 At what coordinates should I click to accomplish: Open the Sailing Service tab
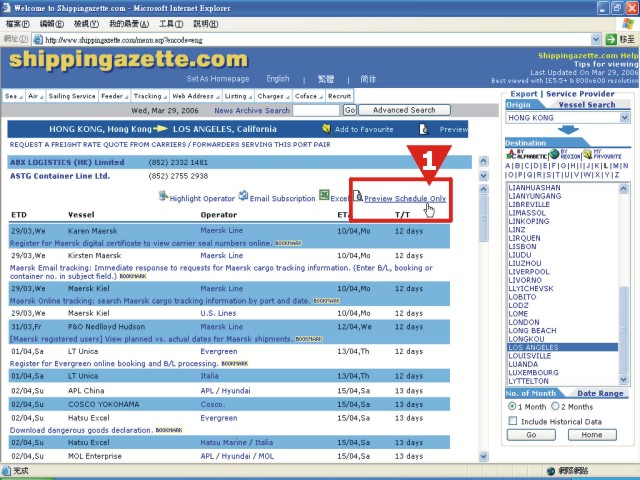click(x=72, y=96)
